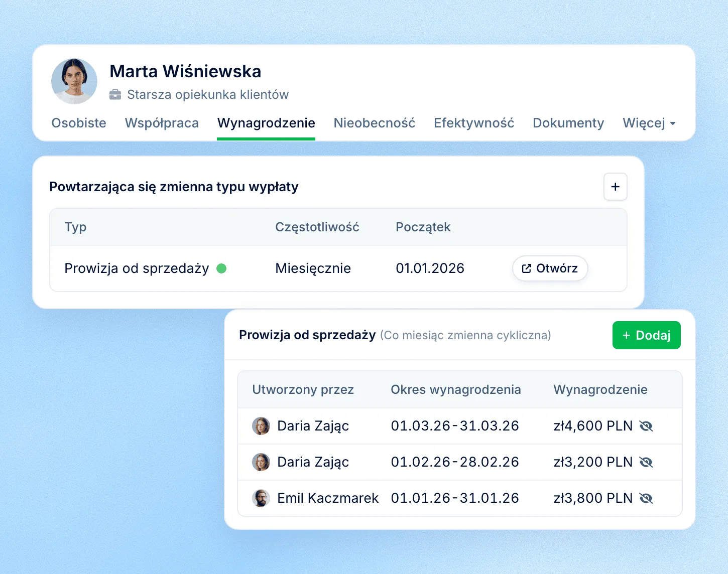Click the Marta Wiśniewska name heading
The width and height of the screenshot is (728, 574).
[185, 71]
